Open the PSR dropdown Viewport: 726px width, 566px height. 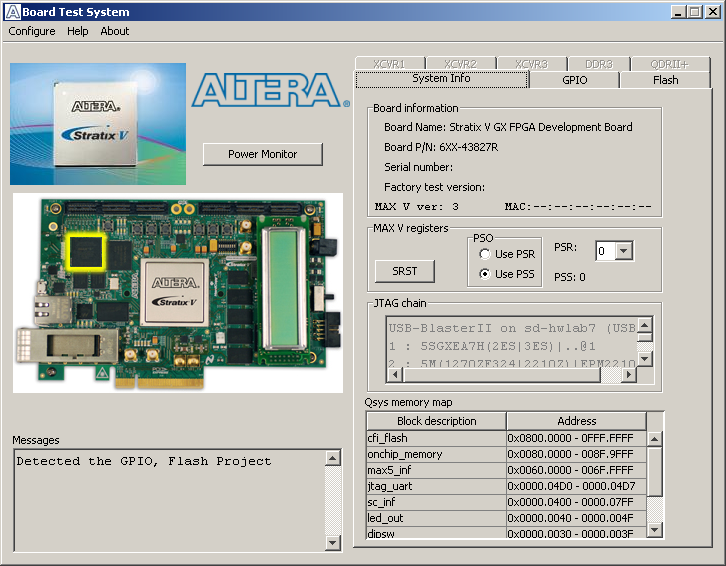pyautogui.click(x=624, y=251)
